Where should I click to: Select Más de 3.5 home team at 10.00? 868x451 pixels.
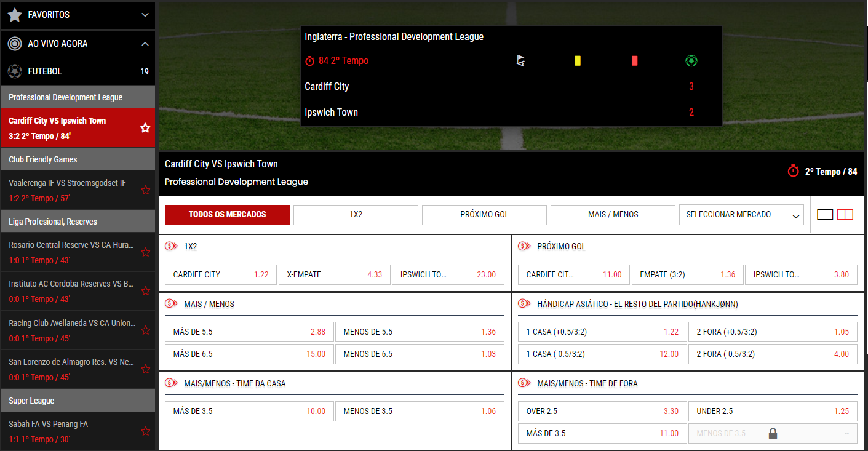pyautogui.click(x=249, y=411)
